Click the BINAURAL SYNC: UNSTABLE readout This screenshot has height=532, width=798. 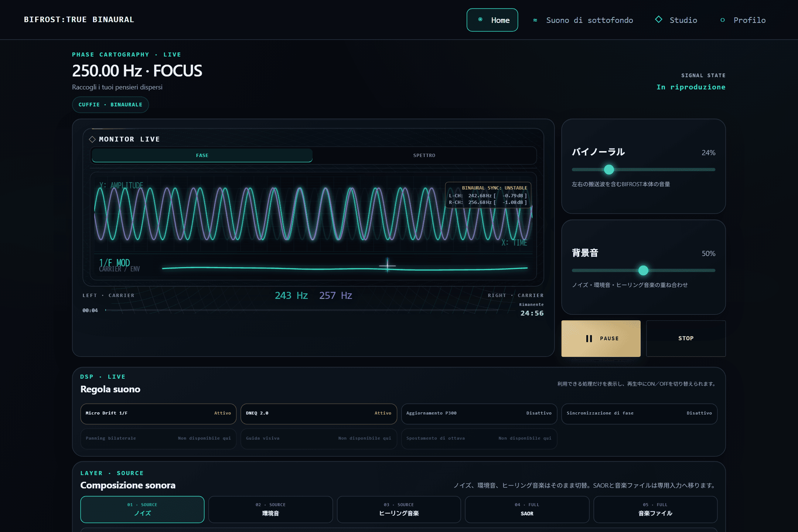pyautogui.click(x=488, y=195)
